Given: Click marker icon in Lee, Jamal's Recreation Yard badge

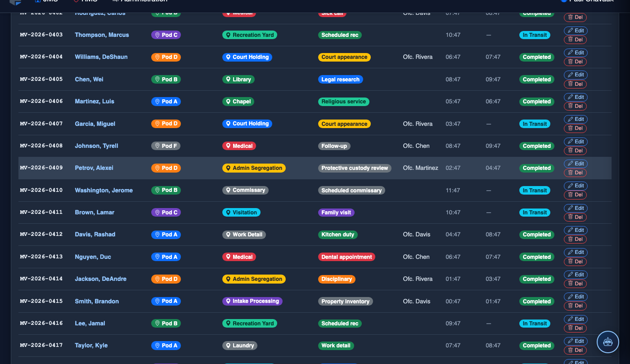Looking at the screenshot, I should [228, 324].
